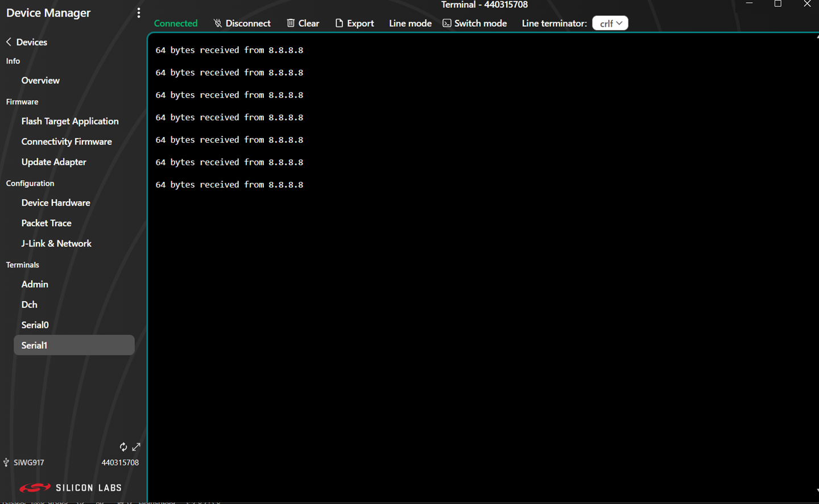Click the refresh icon above SiWG917
Screen dimensions: 819x504
coord(123,447)
